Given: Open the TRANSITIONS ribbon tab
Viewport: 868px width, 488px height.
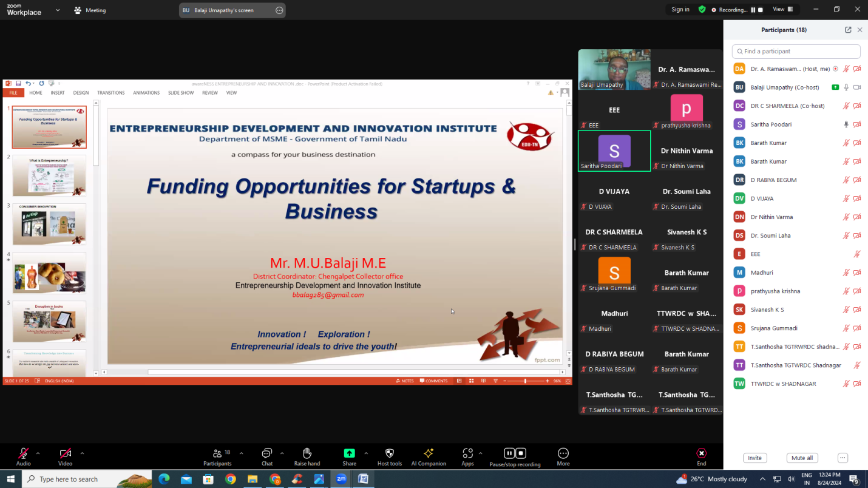Looking at the screenshot, I should pos(111,93).
